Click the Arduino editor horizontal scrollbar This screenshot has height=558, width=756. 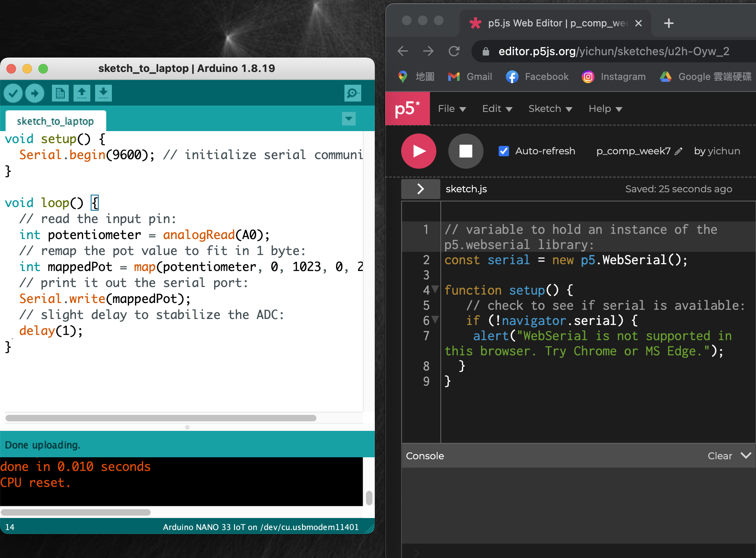(161, 418)
